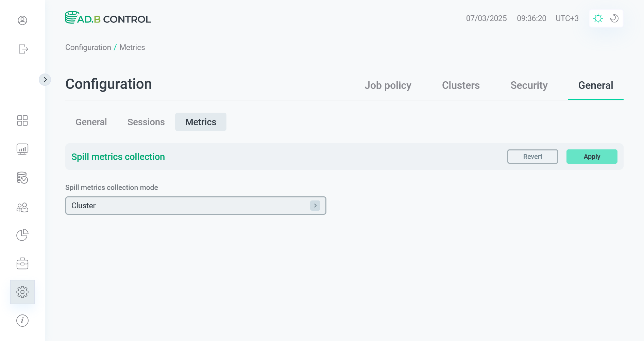The image size is (644, 341).
Task: Select the briefcase jobs icon
Action: coord(22,263)
